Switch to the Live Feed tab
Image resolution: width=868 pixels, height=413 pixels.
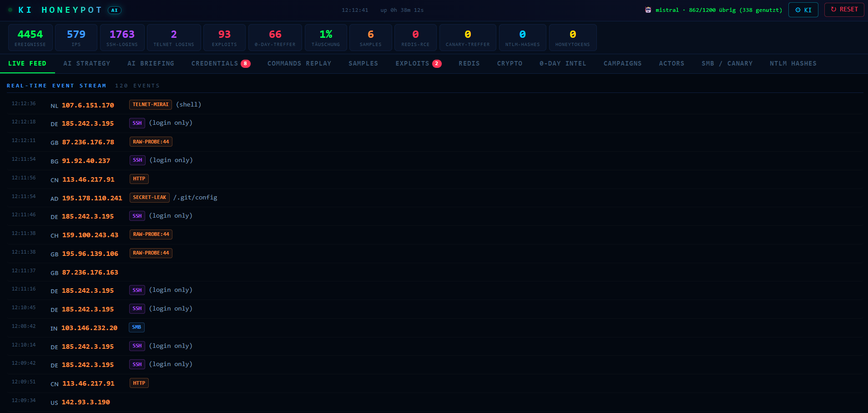(27, 63)
